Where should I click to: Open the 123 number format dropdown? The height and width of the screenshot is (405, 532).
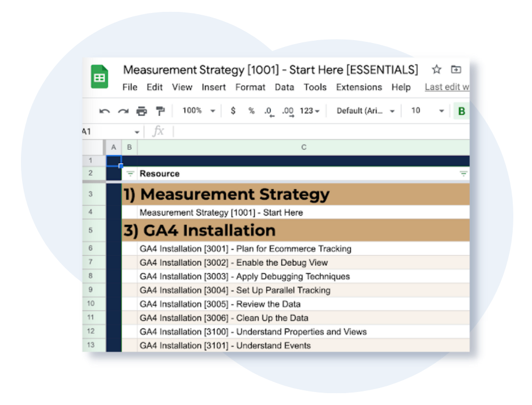pyautogui.click(x=310, y=111)
